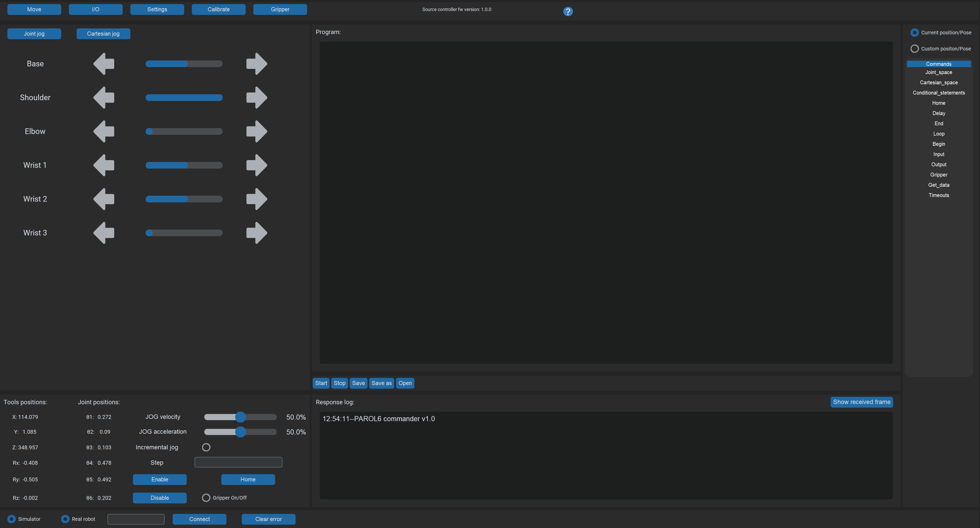Click Shoulder left jog arrow

point(104,98)
